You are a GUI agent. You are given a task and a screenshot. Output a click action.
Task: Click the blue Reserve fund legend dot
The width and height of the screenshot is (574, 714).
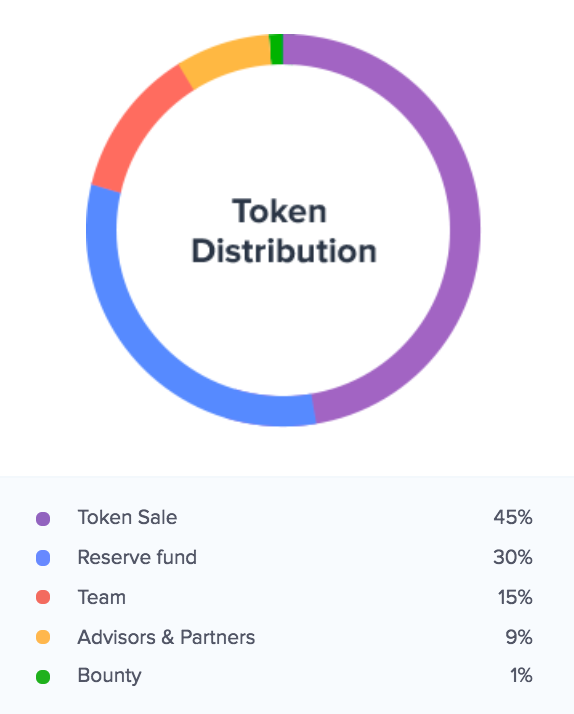[43, 558]
